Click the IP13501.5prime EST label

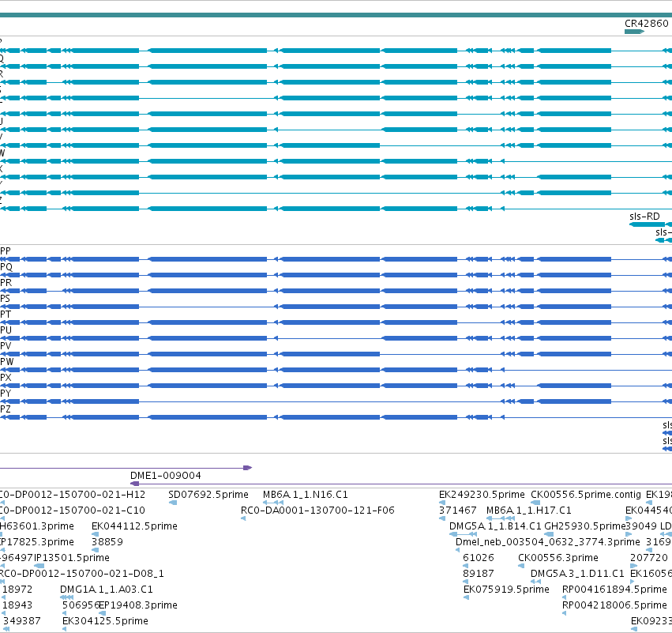(x=72, y=558)
